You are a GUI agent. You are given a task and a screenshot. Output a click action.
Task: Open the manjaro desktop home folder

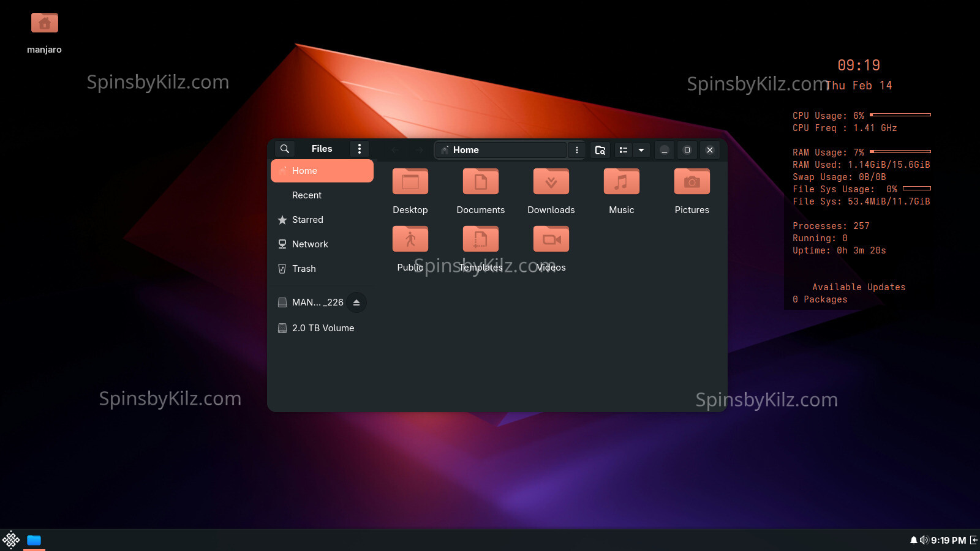[44, 24]
